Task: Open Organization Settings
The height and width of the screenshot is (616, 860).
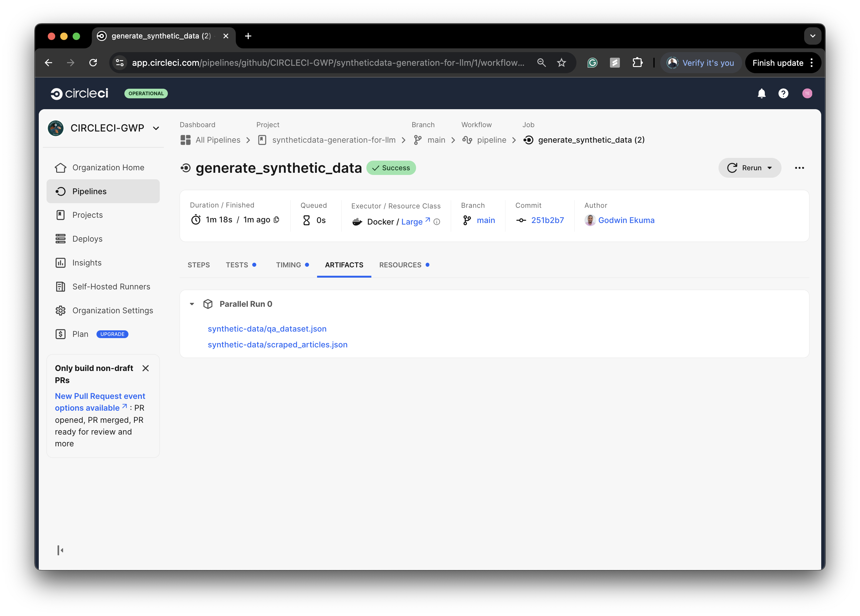Action: tap(113, 310)
